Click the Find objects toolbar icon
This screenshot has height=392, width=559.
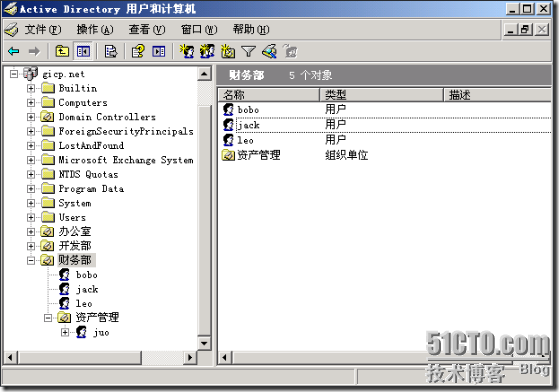[270, 51]
